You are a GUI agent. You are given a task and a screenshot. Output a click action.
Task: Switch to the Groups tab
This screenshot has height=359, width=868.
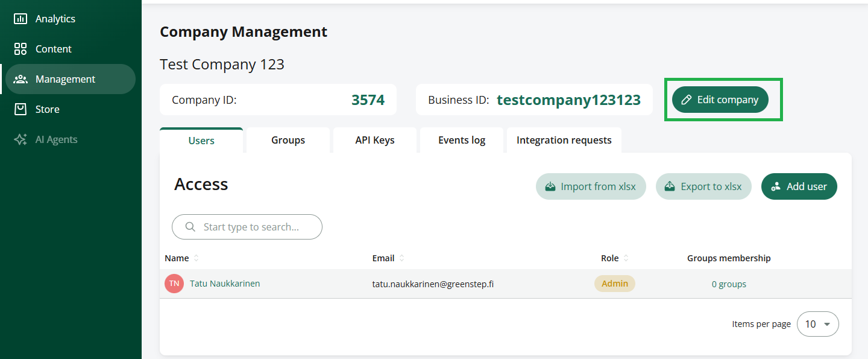288,140
